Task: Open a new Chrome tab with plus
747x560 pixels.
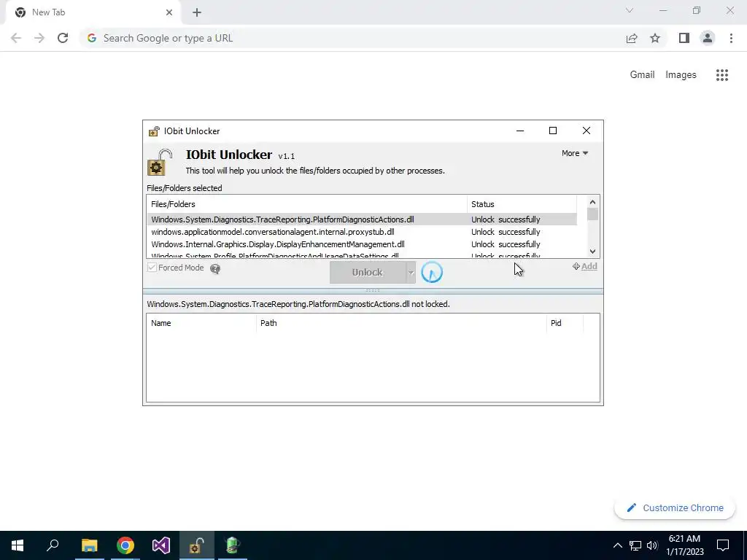Action: pyautogui.click(x=197, y=12)
